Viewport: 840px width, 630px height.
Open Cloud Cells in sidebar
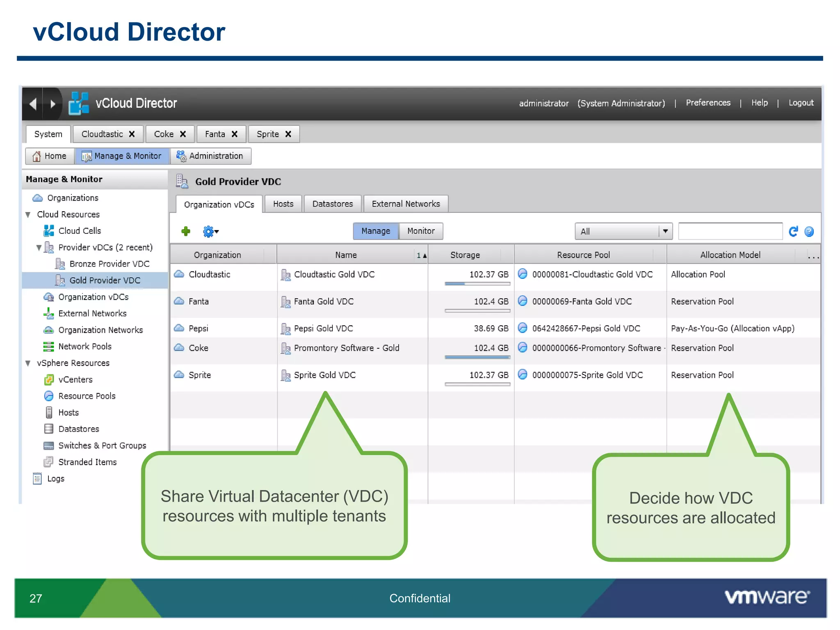click(x=79, y=231)
